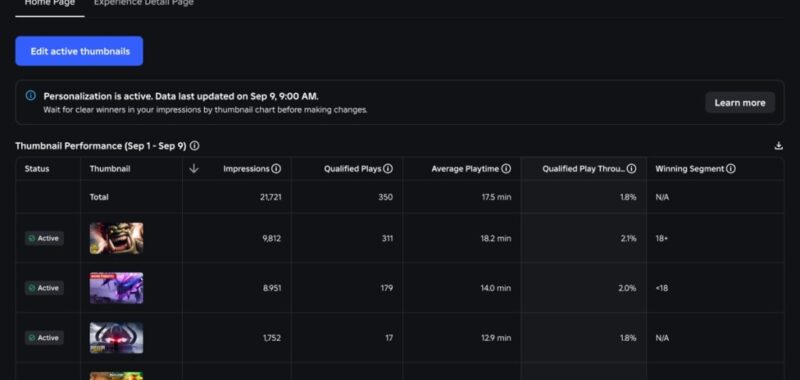Open the red-eyed helmet thumbnail image
This screenshot has height=380, width=800.
pyautogui.click(x=116, y=338)
